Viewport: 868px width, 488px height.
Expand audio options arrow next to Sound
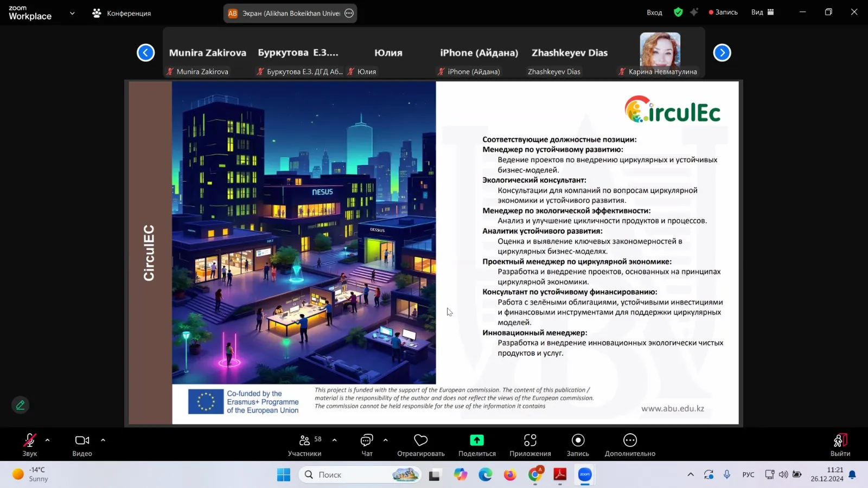click(x=48, y=440)
